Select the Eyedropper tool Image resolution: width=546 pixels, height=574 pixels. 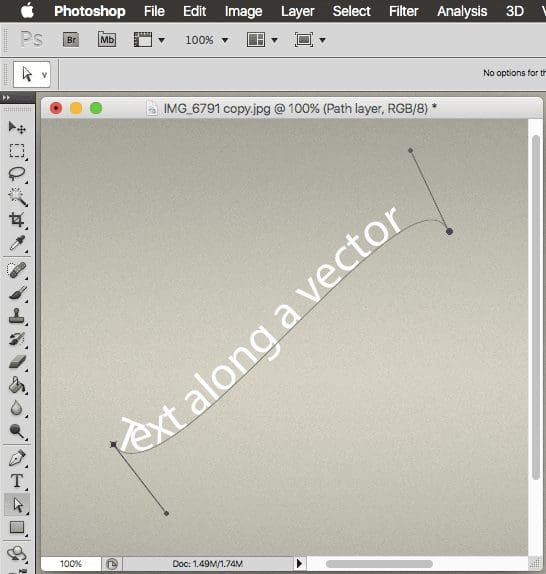click(17, 243)
